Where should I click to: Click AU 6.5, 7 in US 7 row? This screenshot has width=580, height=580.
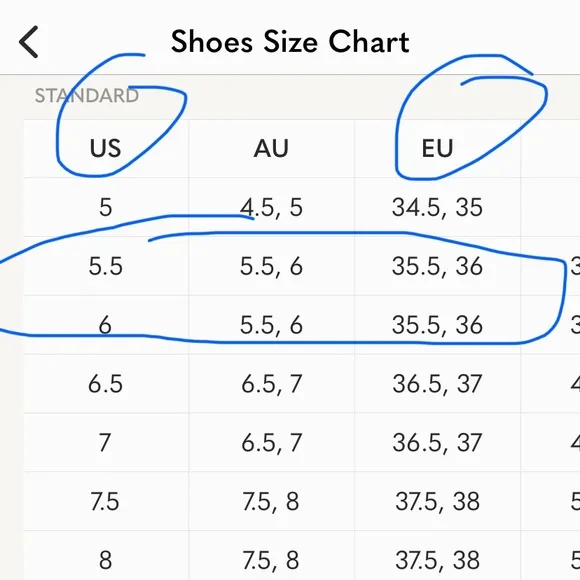(271, 442)
